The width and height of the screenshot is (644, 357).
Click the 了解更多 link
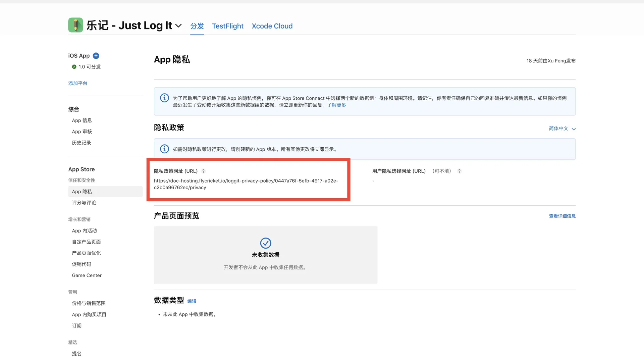click(337, 105)
